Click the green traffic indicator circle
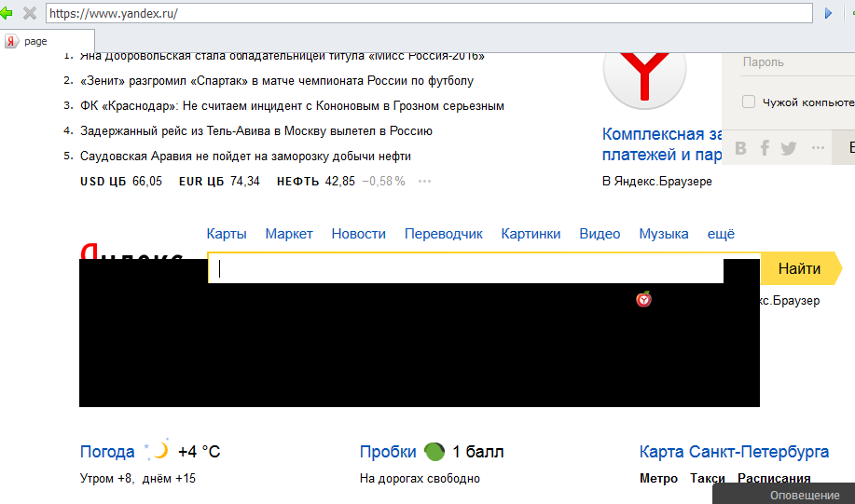The image size is (855, 504). [x=434, y=452]
